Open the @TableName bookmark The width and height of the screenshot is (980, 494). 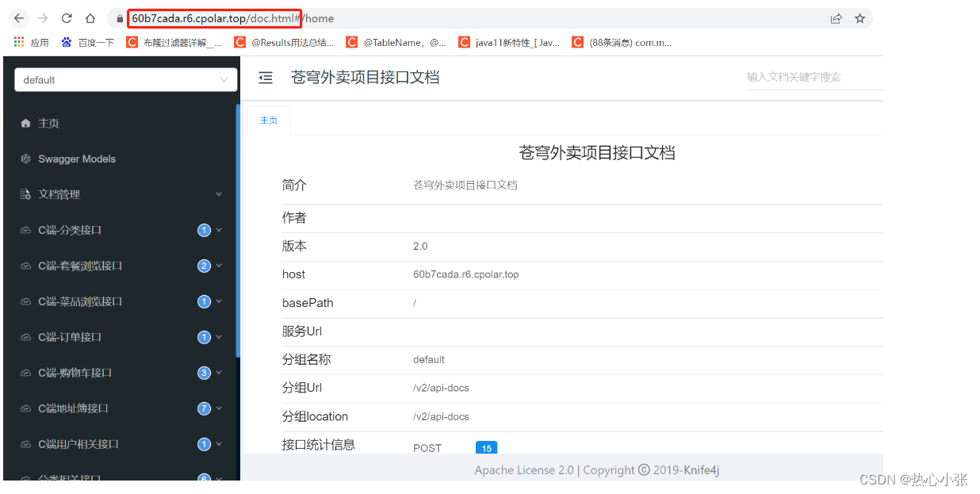click(396, 43)
